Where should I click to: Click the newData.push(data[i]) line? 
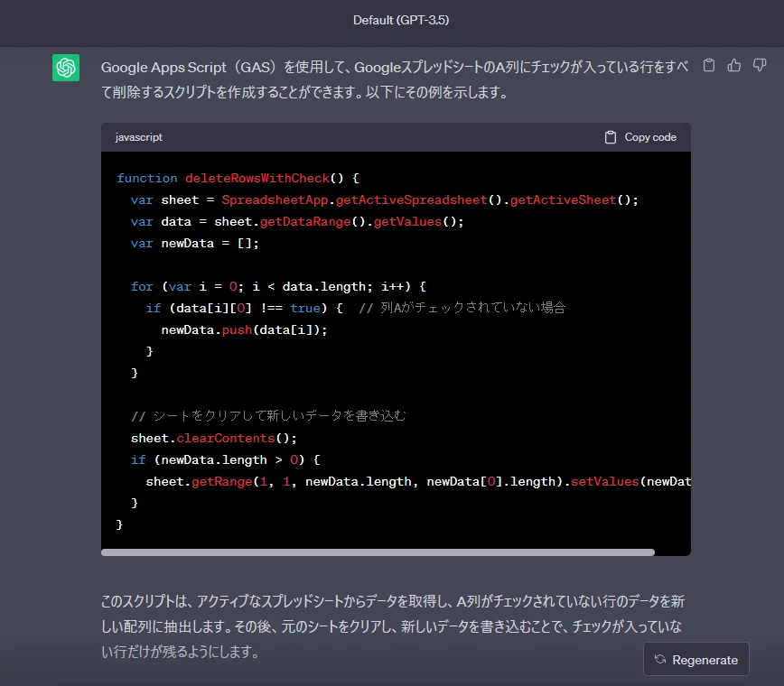(x=244, y=329)
